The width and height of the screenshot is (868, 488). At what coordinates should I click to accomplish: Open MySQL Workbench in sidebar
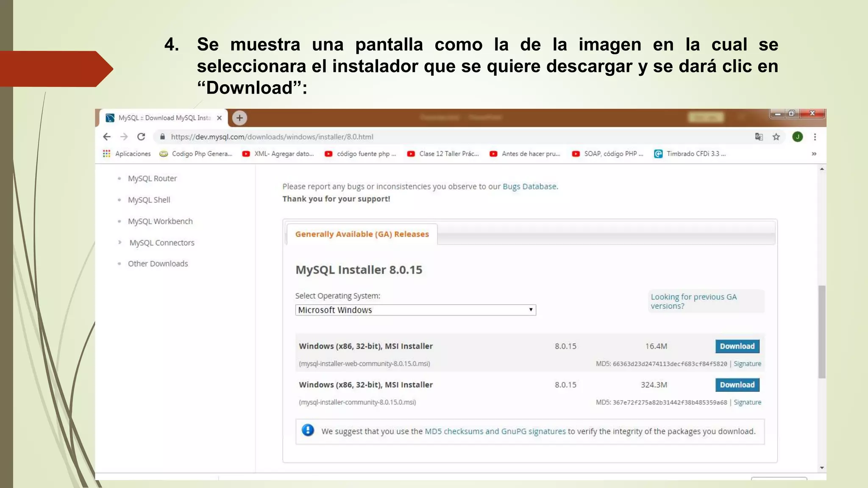click(x=160, y=221)
